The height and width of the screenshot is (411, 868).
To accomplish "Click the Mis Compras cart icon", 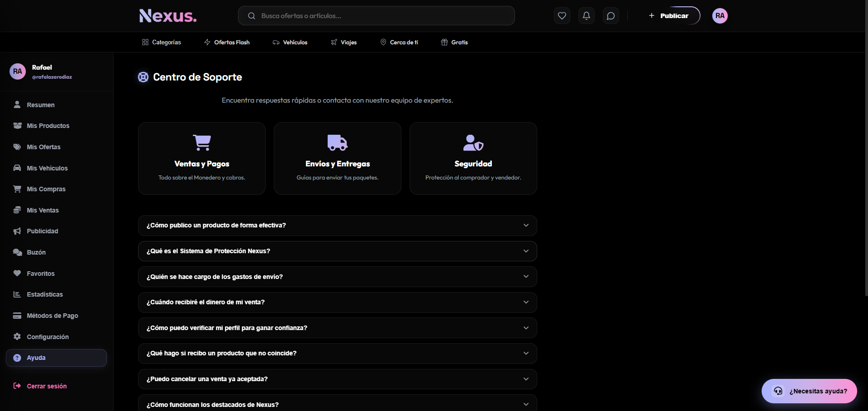I will pyautogui.click(x=17, y=189).
